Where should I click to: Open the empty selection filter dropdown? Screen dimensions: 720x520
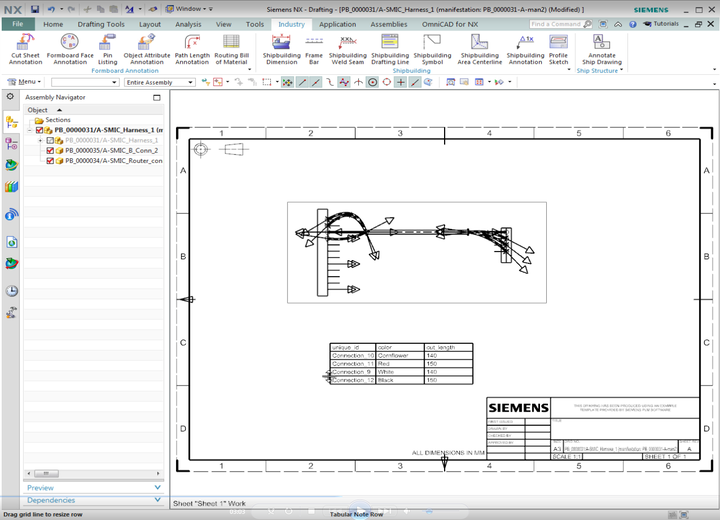pyautogui.click(x=85, y=82)
